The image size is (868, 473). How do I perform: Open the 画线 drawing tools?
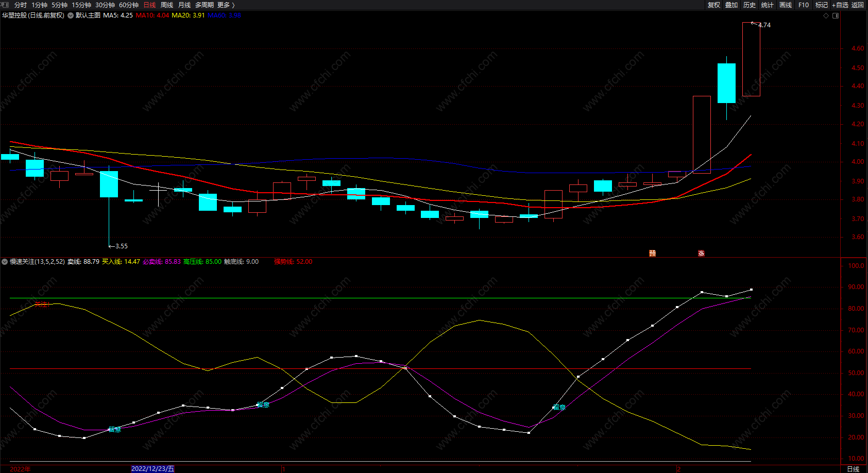[x=786, y=5]
